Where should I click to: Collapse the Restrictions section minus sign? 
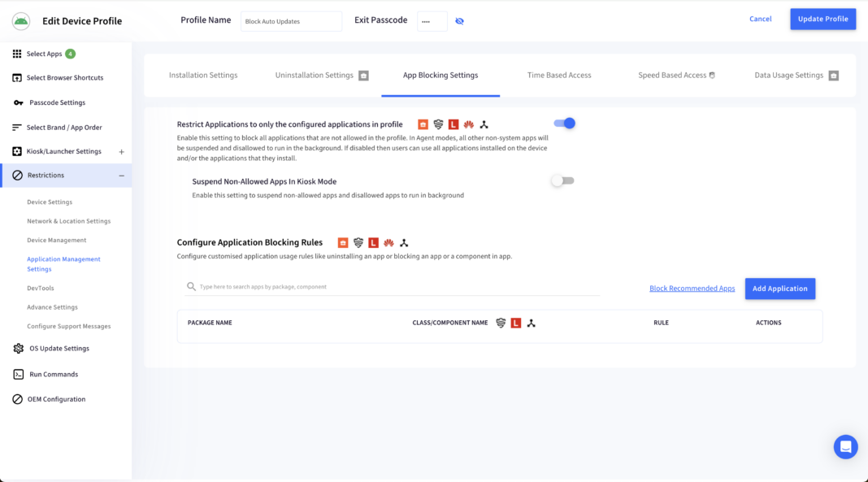(x=121, y=176)
